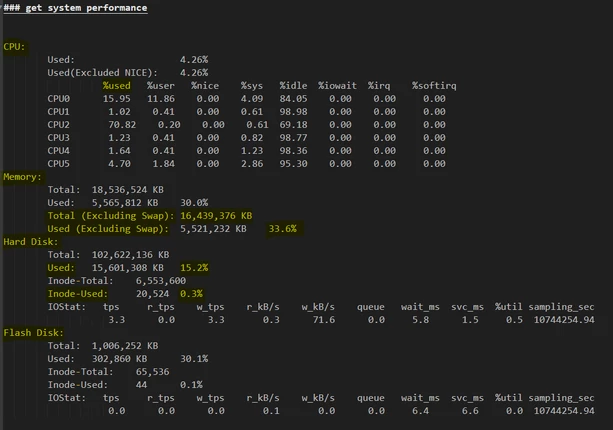The image size is (613, 430).
Task: Click flash Inode-Total value 65,536
Action: [152, 372]
